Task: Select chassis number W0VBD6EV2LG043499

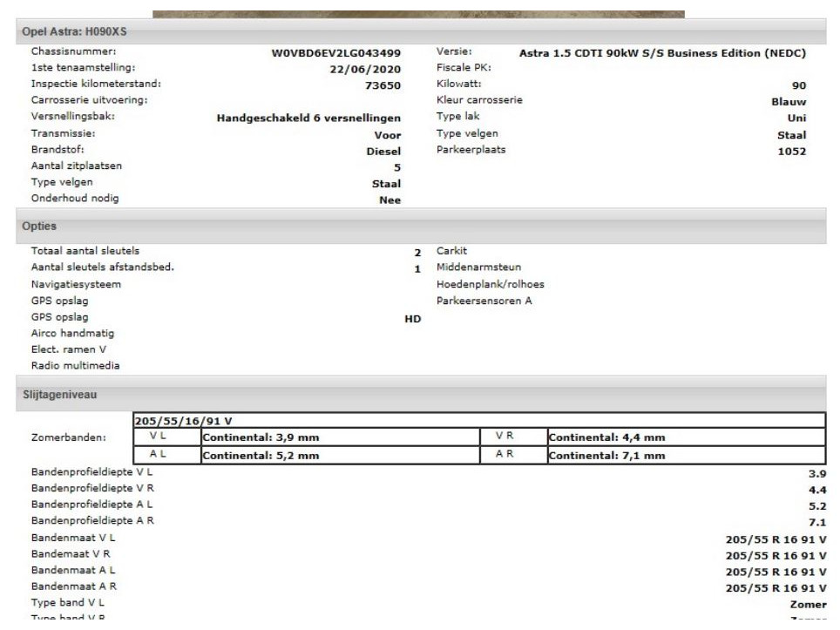Action: pyautogui.click(x=335, y=53)
